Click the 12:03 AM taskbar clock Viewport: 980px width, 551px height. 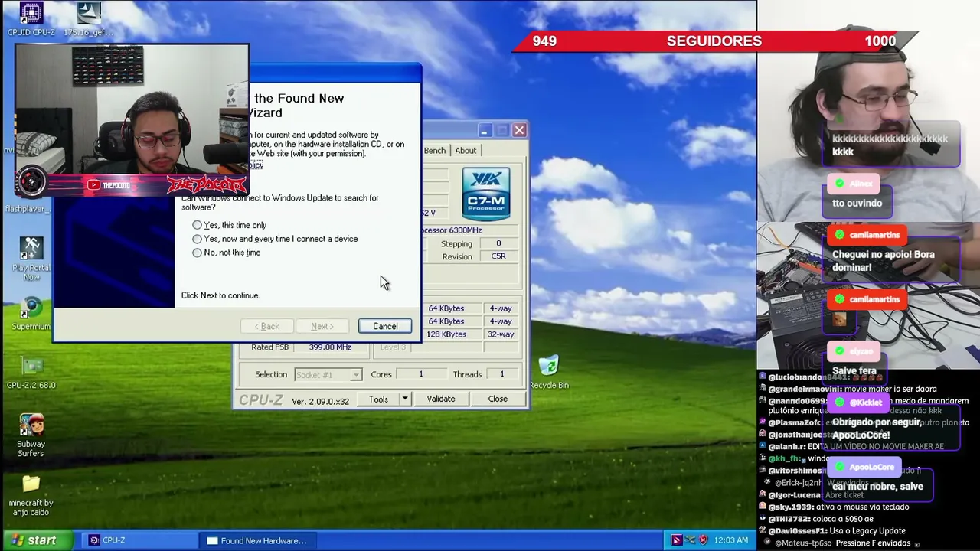point(730,540)
